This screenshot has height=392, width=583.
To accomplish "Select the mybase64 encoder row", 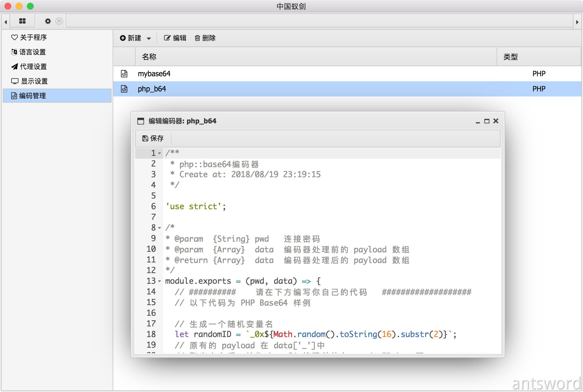I will (x=154, y=74).
